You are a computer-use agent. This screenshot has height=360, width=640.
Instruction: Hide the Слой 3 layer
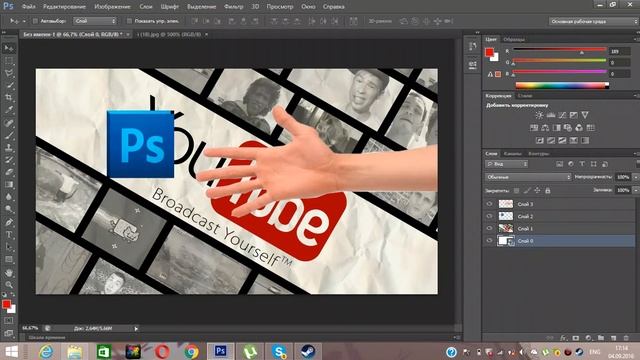tap(489, 204)
